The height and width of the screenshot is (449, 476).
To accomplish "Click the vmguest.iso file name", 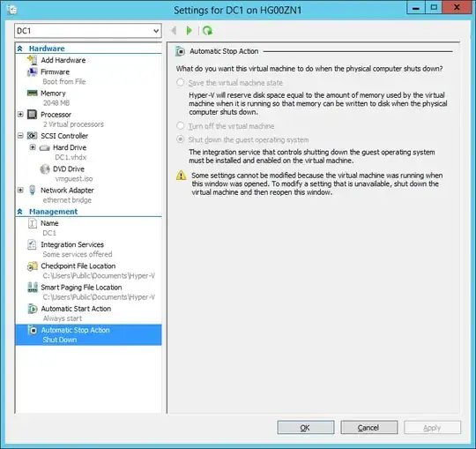I will (74, 178).
